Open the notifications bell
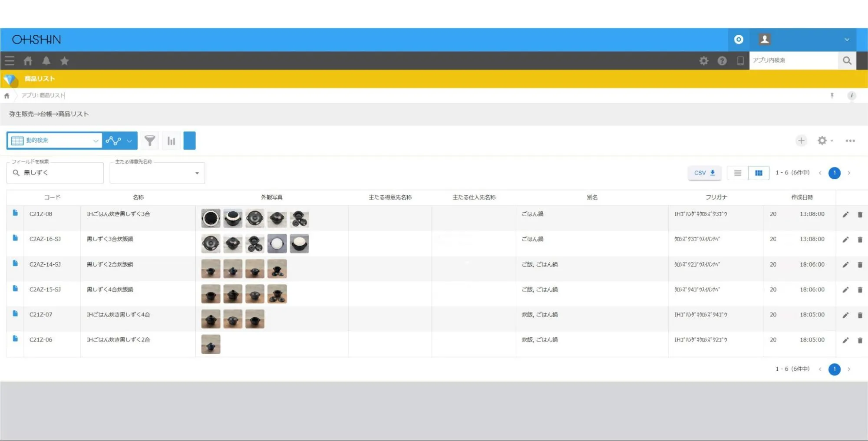Image resolution: width=868 pixels, height=441 pixels. pos(46,61)
